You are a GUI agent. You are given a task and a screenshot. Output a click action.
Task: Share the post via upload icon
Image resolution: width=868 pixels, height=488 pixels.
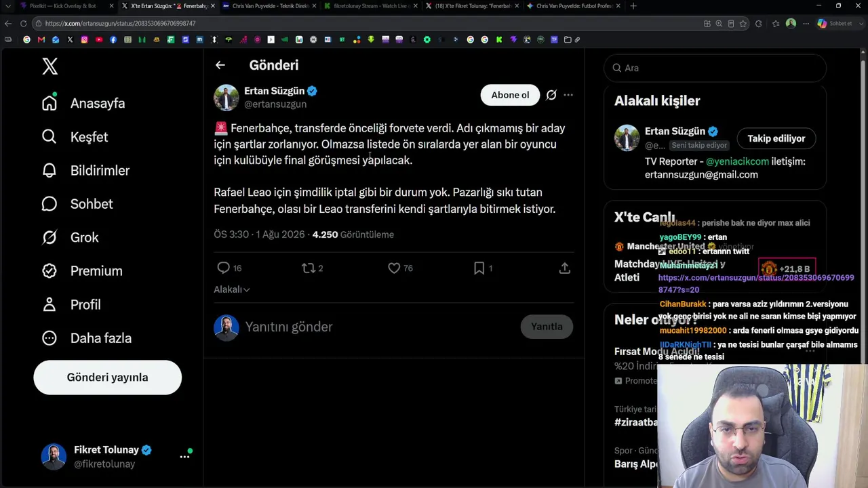pyautogui.click(x=564, y=268)
